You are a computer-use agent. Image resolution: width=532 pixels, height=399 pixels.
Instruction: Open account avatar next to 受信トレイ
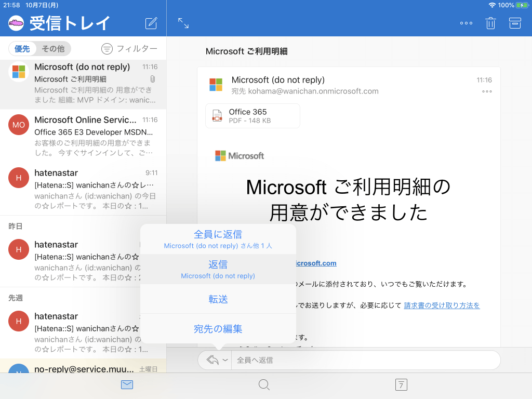(16, 23)
